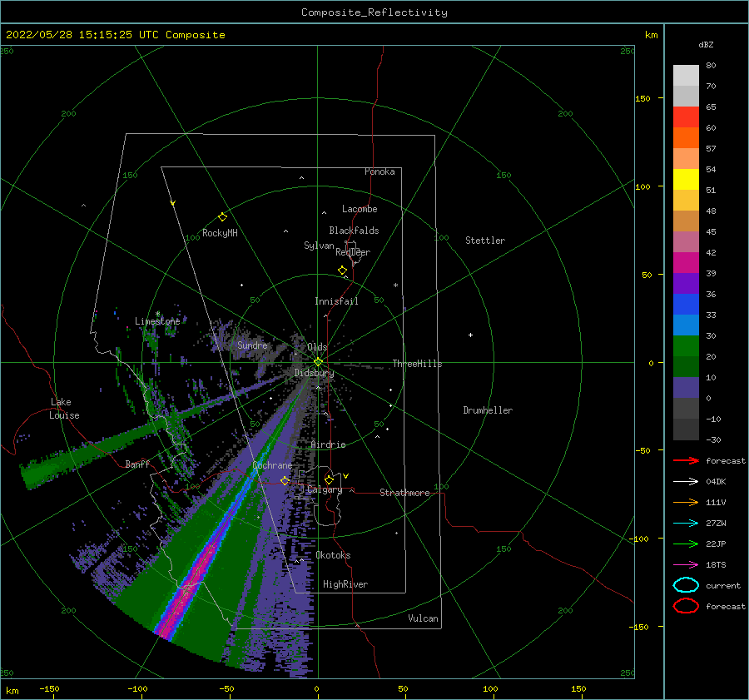Click the Lacombe label
The width and height of the screenshot is (749, 700).
pyautogui.click(x=360, y=209)
